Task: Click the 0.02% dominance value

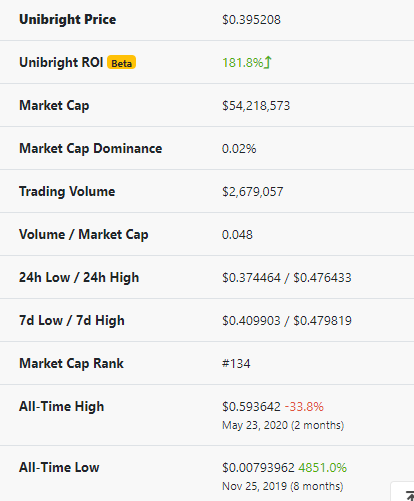Action: coord(239,149)
